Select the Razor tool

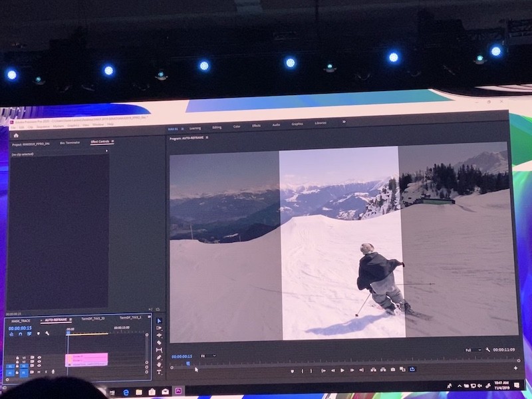click(x=159, y=342)
